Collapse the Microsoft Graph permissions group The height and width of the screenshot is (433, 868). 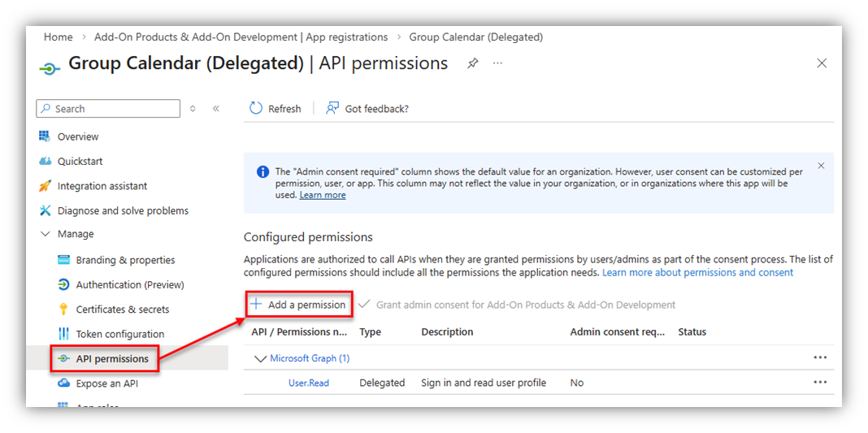[260, 358]
